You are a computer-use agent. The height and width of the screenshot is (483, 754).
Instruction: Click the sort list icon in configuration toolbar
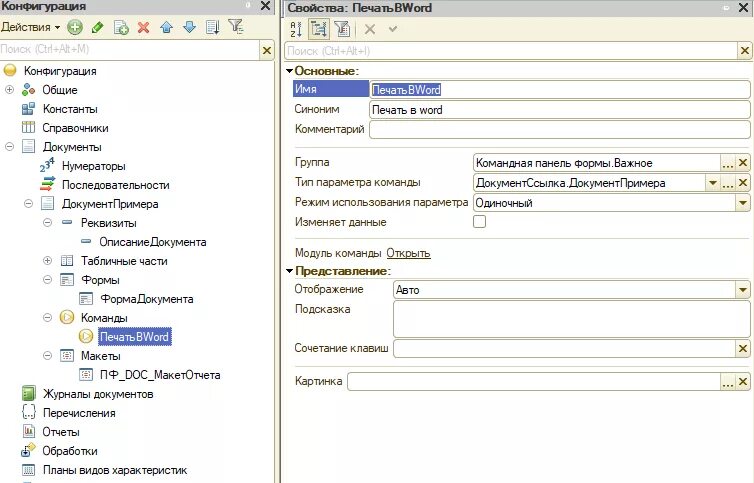(213, 27)
